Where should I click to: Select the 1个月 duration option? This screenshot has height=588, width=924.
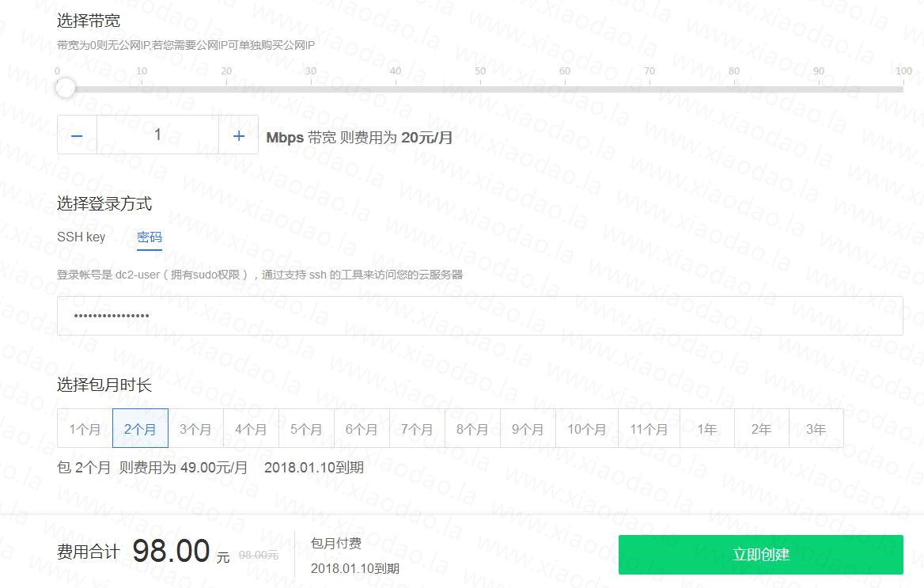(85, 428)
